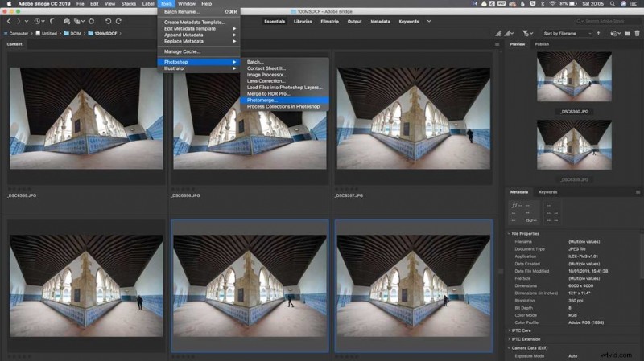Open the refine batch stack icon
644x361 pixels.
point(77,22)
